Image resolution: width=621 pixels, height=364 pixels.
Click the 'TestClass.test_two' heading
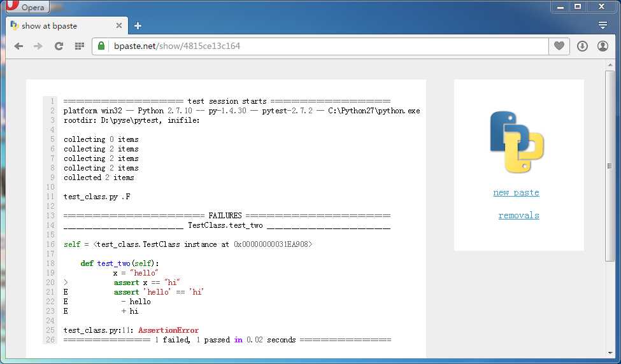point(225,225)
